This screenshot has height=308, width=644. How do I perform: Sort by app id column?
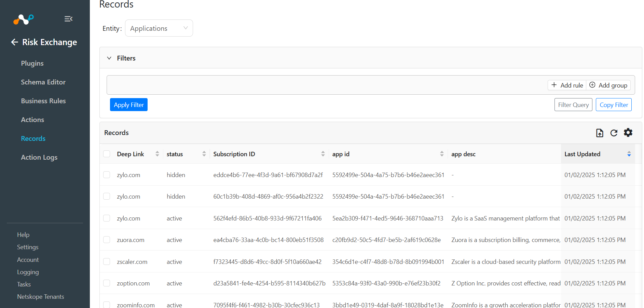click(442, 154)
